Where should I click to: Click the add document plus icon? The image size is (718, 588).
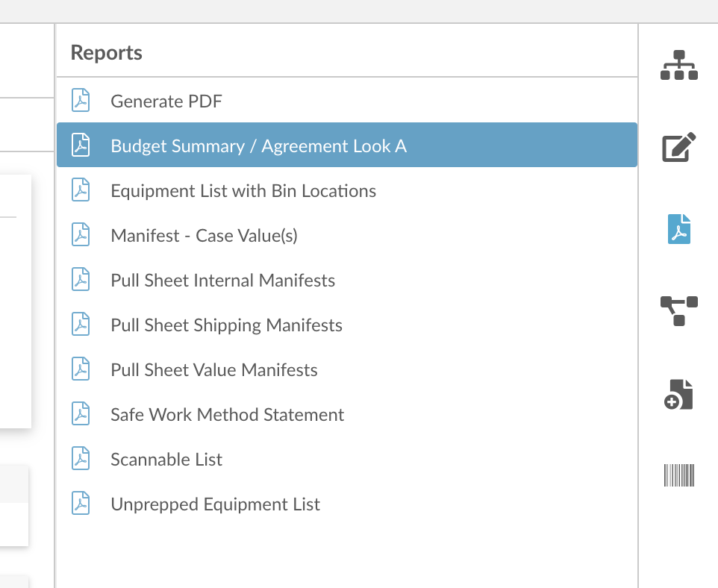coord(678,394)
